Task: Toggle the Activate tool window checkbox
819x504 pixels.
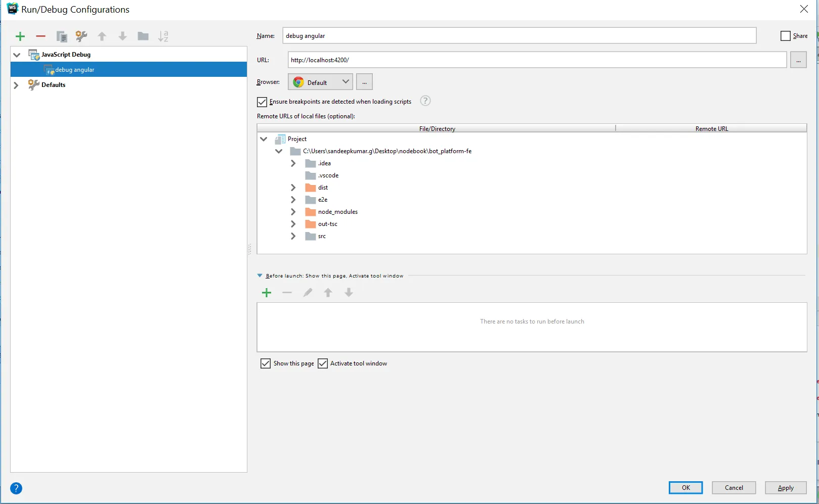Action: (323, 363)
